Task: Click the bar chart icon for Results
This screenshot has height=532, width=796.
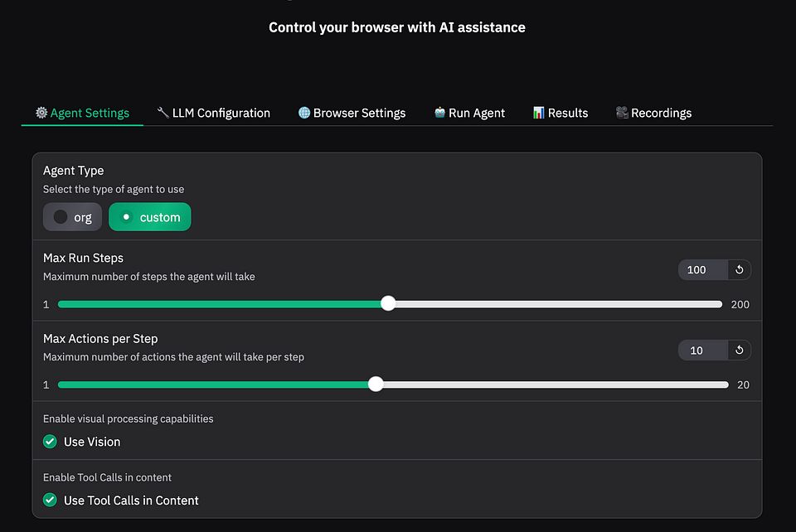Action: [539, 113]
